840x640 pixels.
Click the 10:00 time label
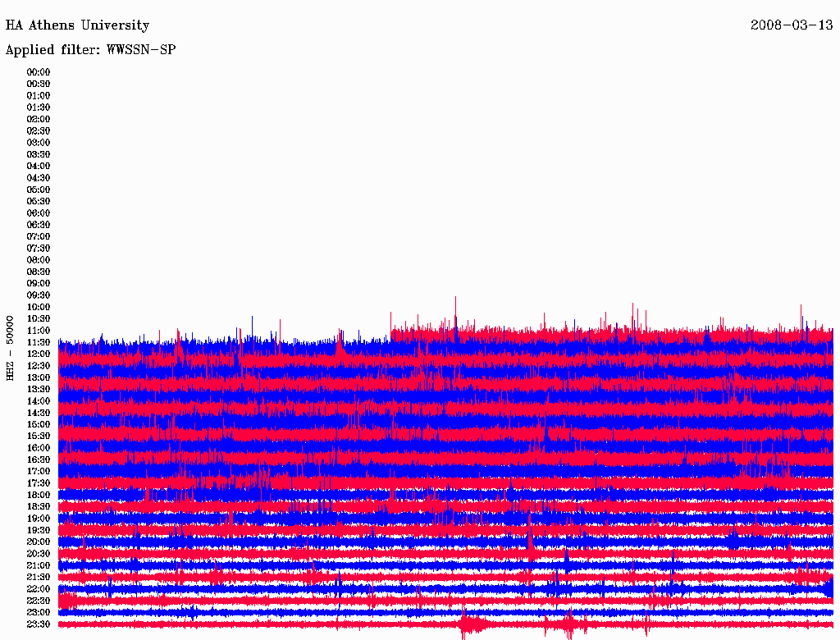pos(39,307)
